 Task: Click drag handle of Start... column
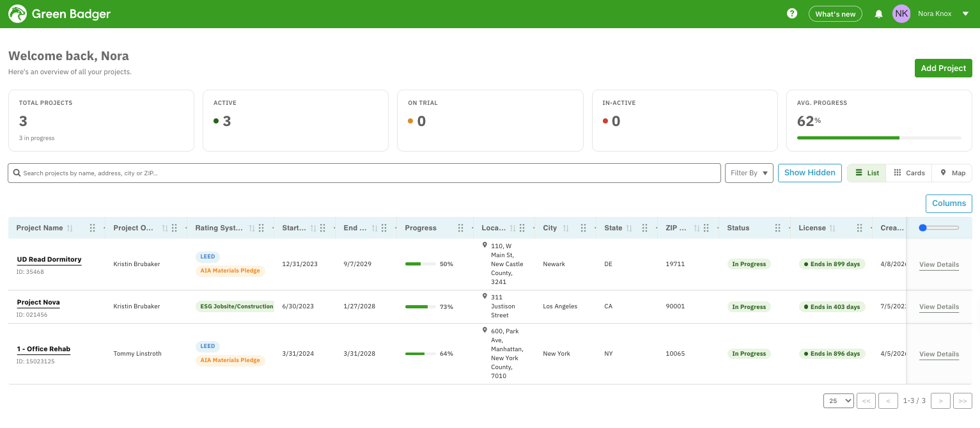point(323,228)
